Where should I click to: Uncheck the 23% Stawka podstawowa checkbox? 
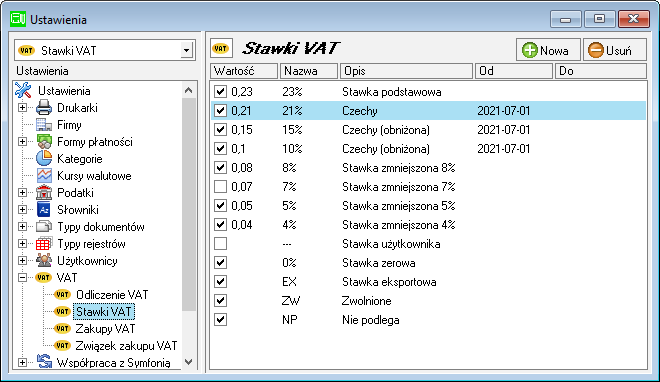coord(220,91)
